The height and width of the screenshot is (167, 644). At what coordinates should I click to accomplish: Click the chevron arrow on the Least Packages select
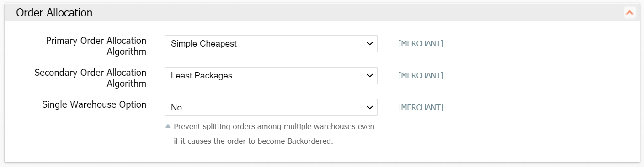pyautogui.click(x=370, y=76)
